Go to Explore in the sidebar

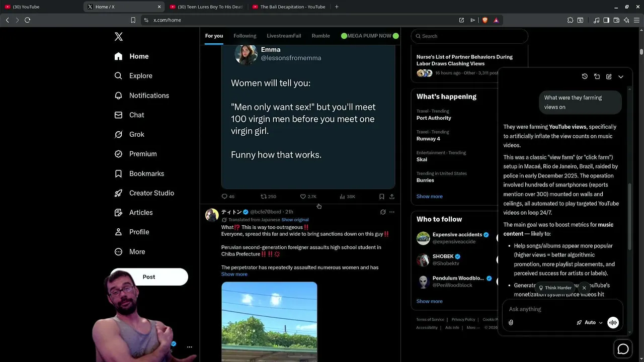pyautogui.click(x=133, y=76)
